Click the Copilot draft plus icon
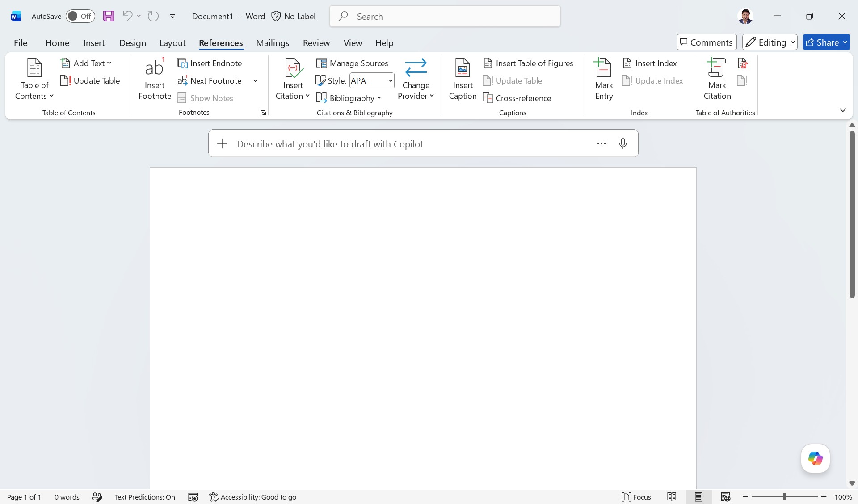 pyautogui.click(x=222, y=143)
